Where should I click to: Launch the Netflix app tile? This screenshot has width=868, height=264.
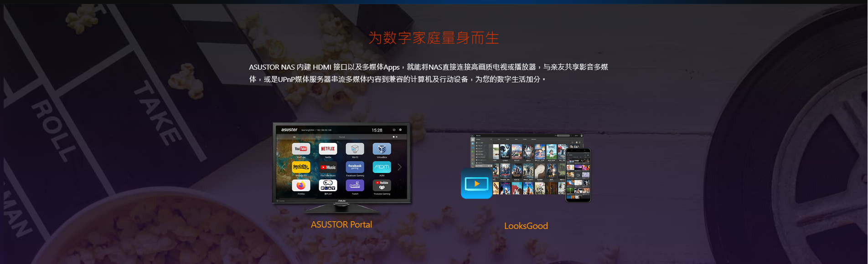(x=328, y=149)
